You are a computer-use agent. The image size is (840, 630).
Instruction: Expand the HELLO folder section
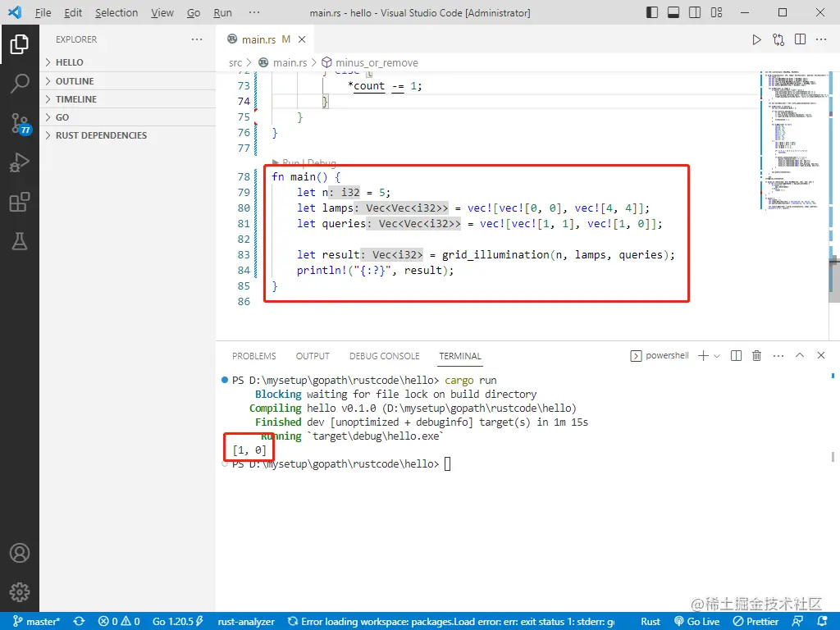(127, 62)
